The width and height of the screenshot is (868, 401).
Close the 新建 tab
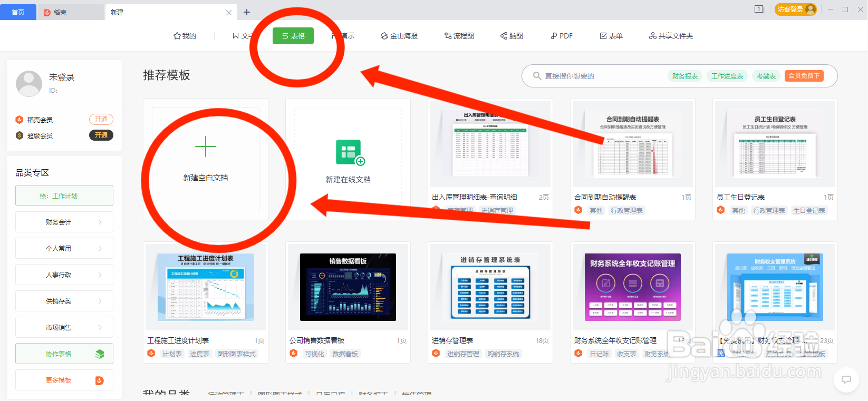click(x=229, y=13)
